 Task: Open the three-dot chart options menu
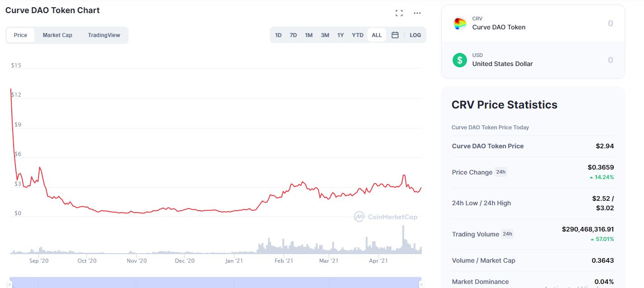(x=417, y=13)
